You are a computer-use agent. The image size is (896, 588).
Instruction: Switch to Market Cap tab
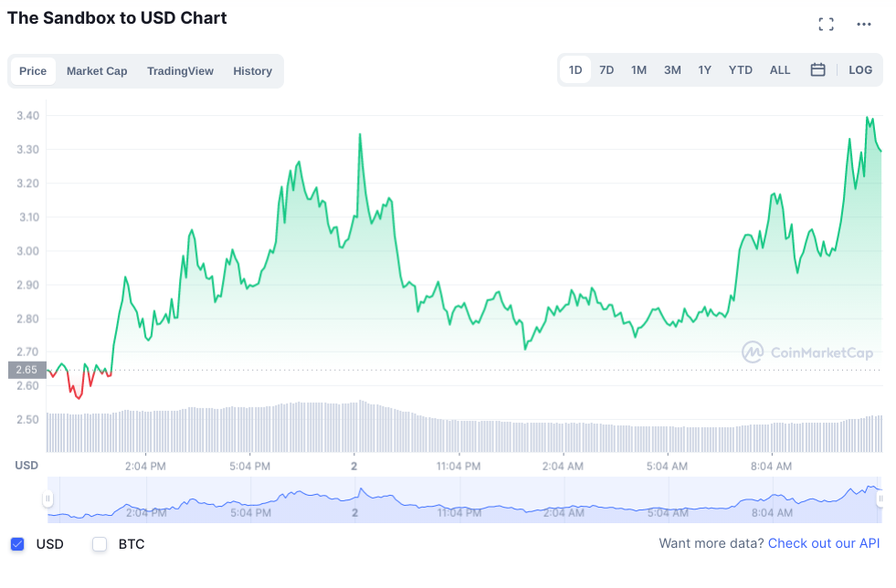click(x=97, y=71)
